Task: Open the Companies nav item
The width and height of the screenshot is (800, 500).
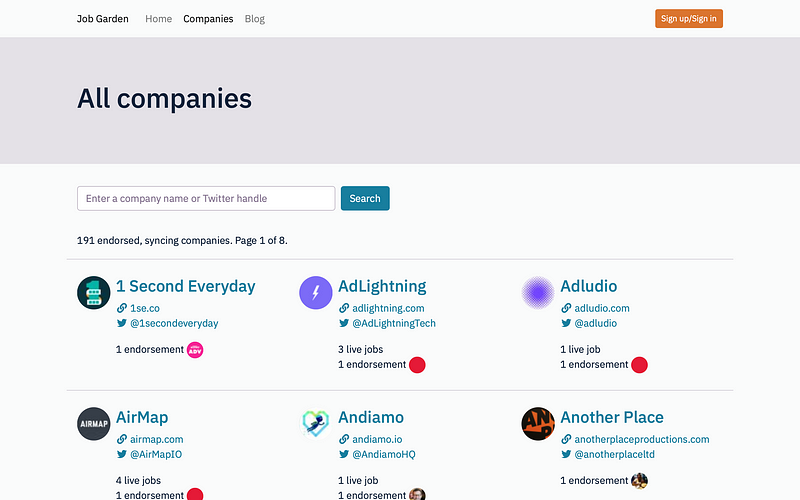Action: (x=208, y=19)
